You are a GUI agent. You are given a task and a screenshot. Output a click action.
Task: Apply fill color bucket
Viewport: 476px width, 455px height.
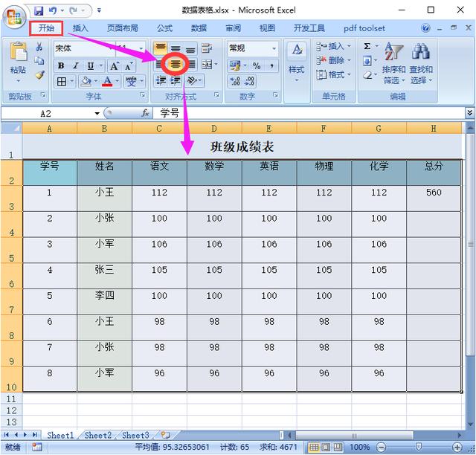86,81
